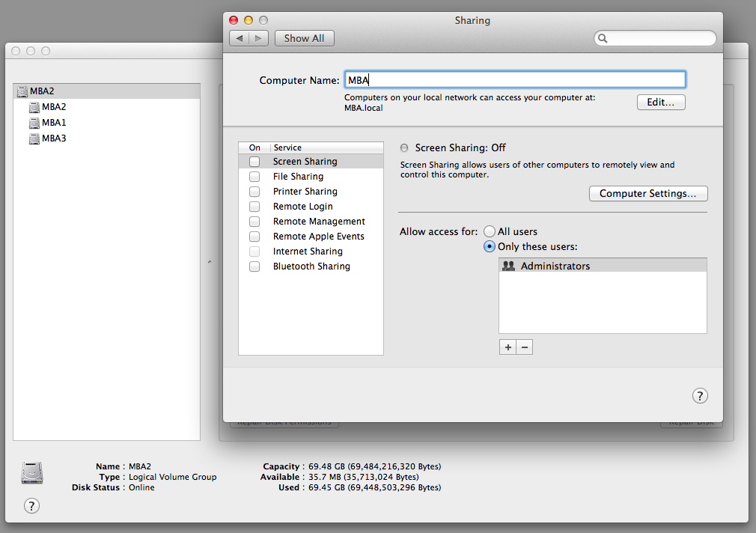Go forward with the right arrow button
The image size is (756, 533).
(x=258, y=38)
